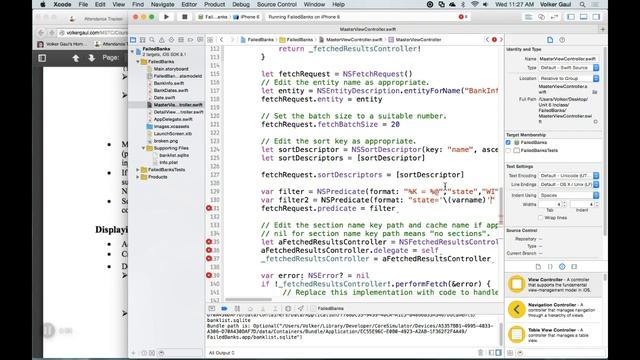This screenshot has height=360, width=640.
Task: Open the Wi-Fi status menu
Action: pos(474,4)
